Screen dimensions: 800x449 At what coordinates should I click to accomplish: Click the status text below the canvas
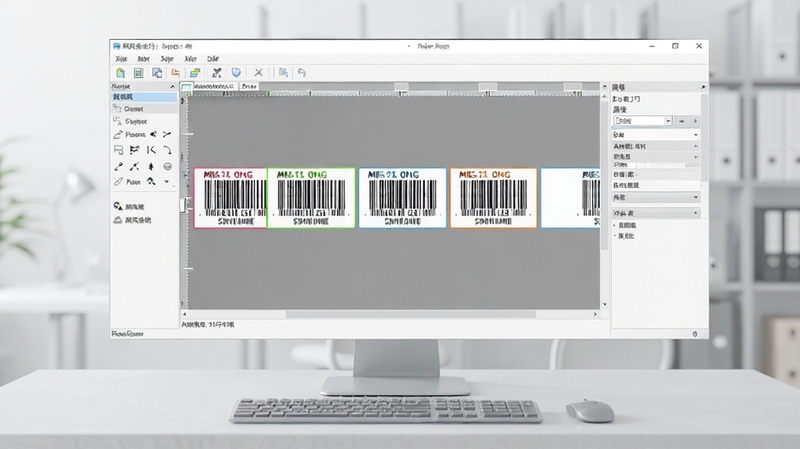point(208,325)
